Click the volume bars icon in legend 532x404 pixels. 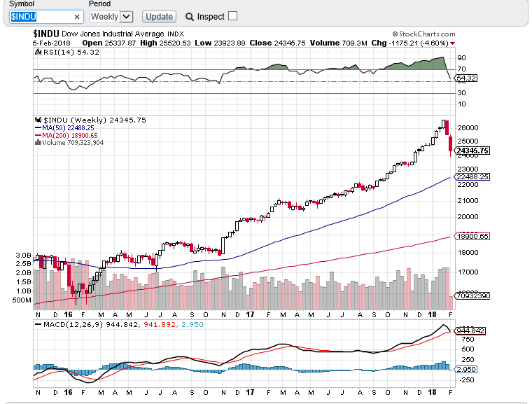tap(38, 143)
